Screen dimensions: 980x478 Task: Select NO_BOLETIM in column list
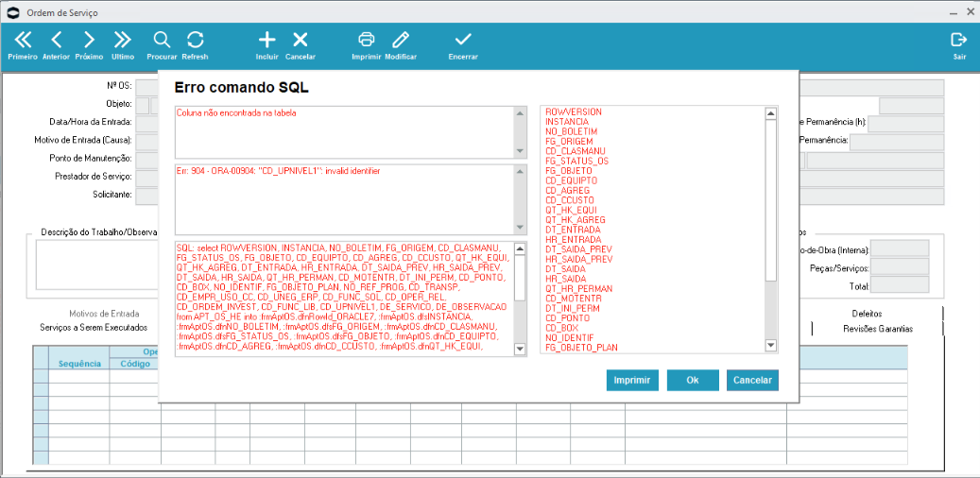pos(571,132)
